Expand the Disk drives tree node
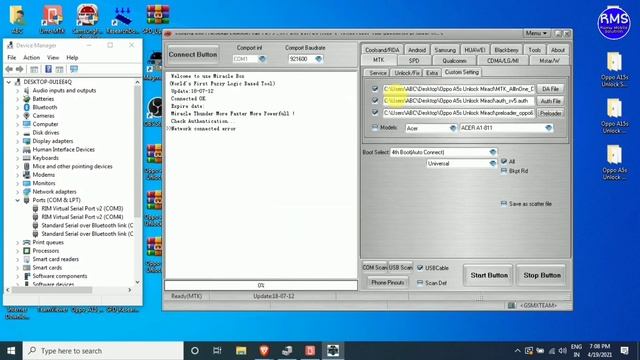 coord(18,133)
